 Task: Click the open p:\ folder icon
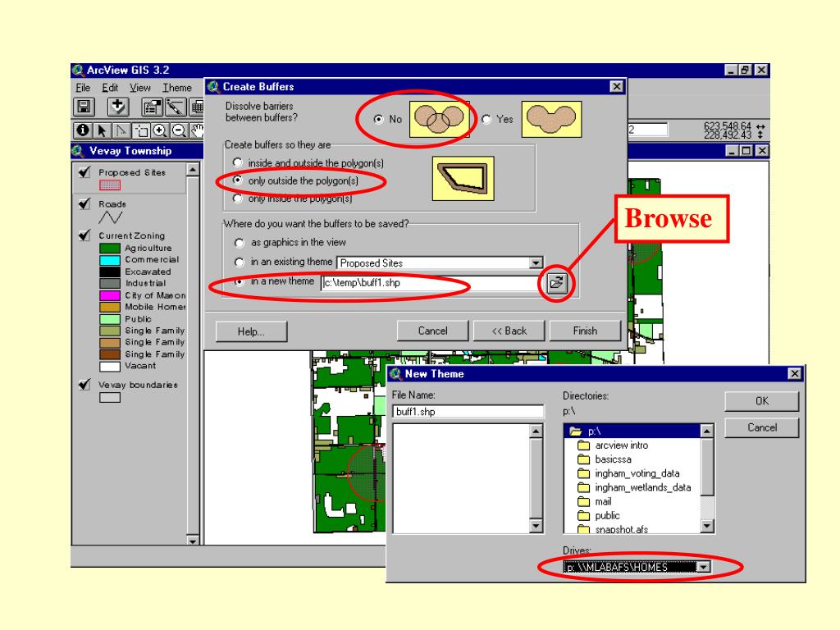(576, 431)
